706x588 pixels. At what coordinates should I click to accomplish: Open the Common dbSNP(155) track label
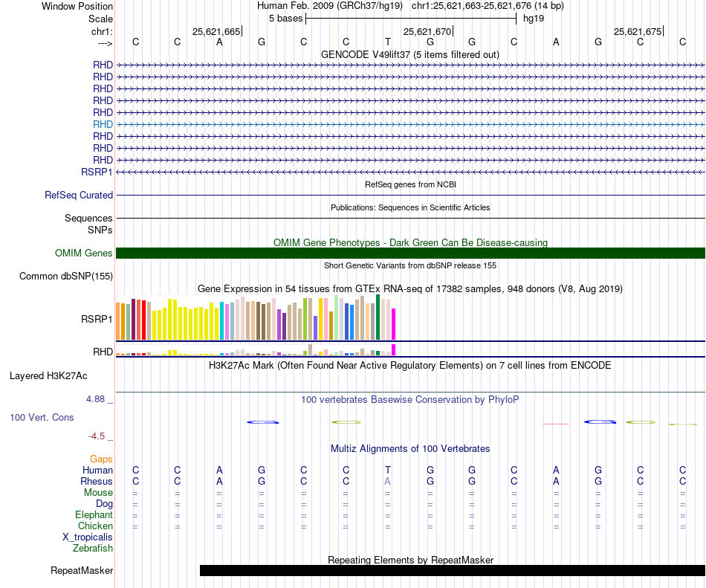(65, 277)
